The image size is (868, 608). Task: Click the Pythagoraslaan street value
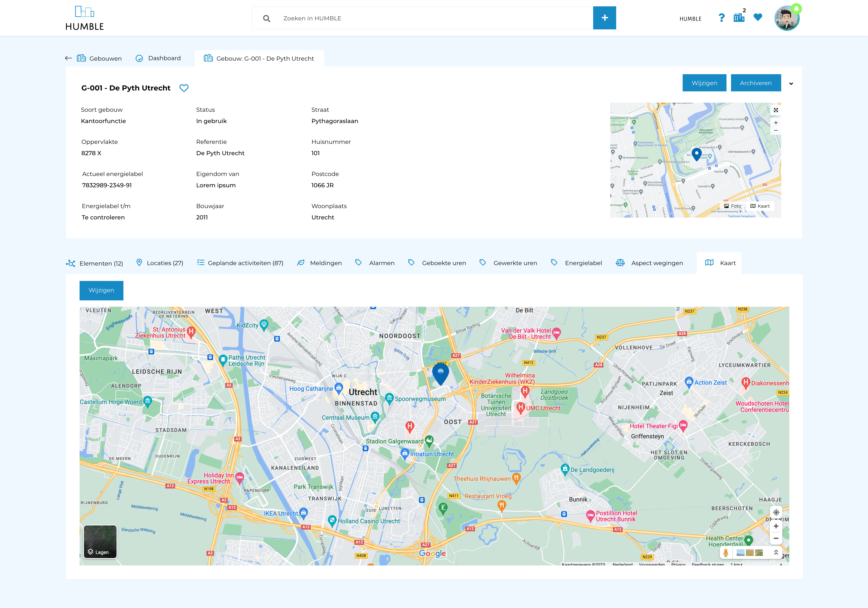[x=335, y=121]
